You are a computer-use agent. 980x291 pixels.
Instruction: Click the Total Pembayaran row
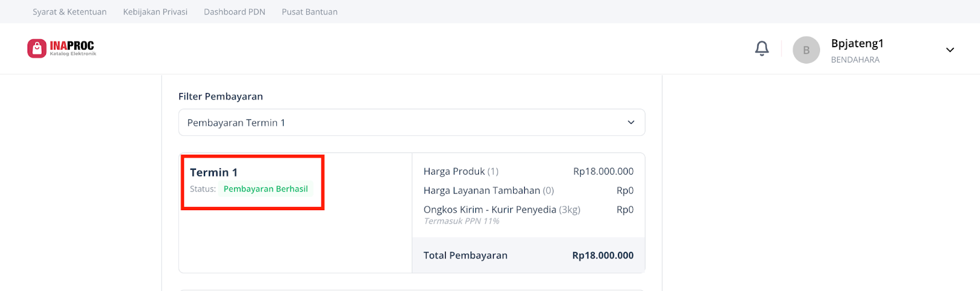pos(529,255)
